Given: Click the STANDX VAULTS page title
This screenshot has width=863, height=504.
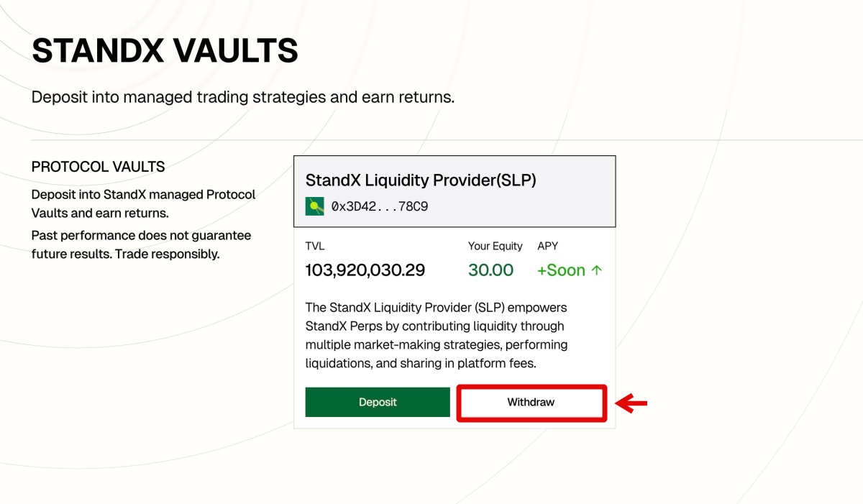Looking at the screenshot, I should [x=165, y=50].
